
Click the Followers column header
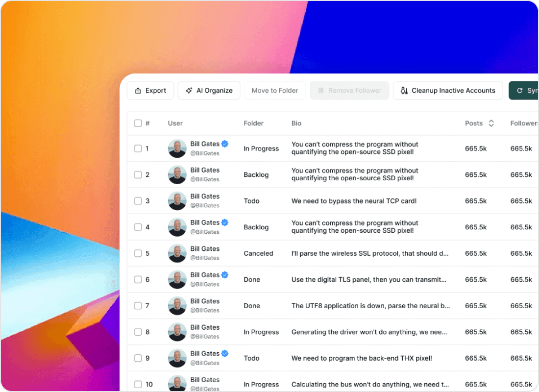pyautogui.click(x=524, y=123)
